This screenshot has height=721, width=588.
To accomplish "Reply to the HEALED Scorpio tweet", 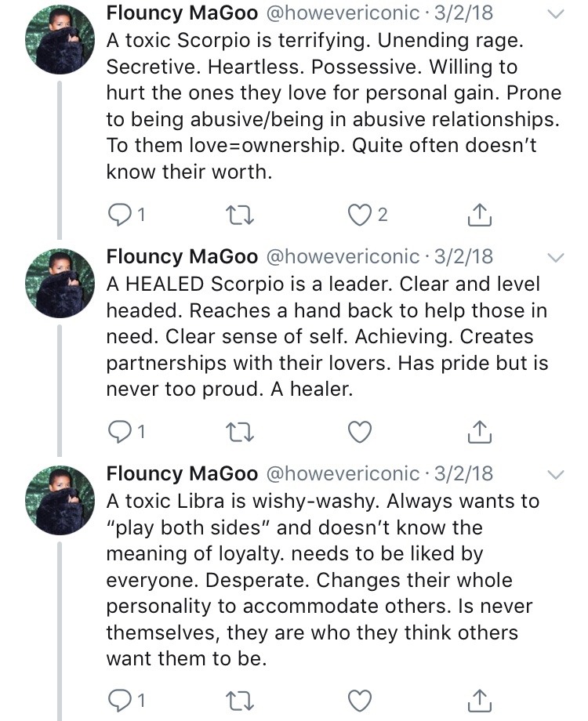I will [x=119, y=431].
